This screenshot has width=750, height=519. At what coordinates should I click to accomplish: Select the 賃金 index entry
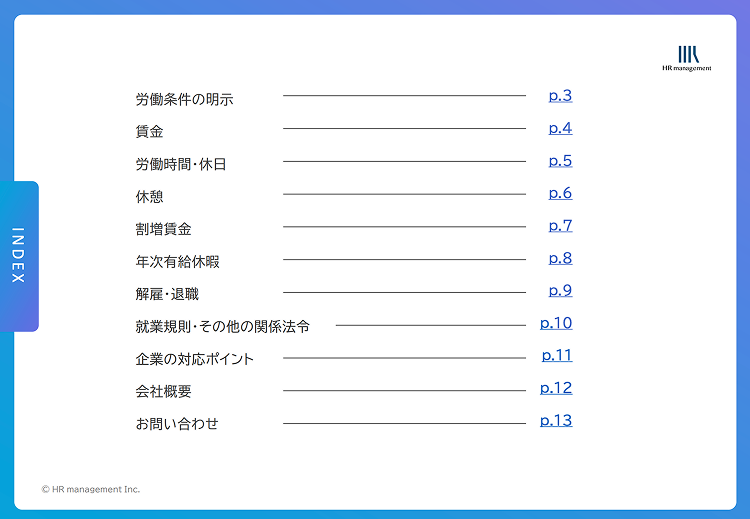149,132
